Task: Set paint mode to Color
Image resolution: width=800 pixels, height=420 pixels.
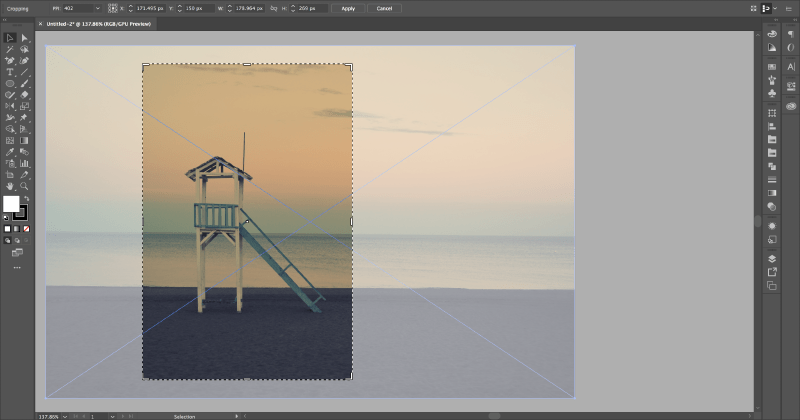Action: [x=7, y=229]
